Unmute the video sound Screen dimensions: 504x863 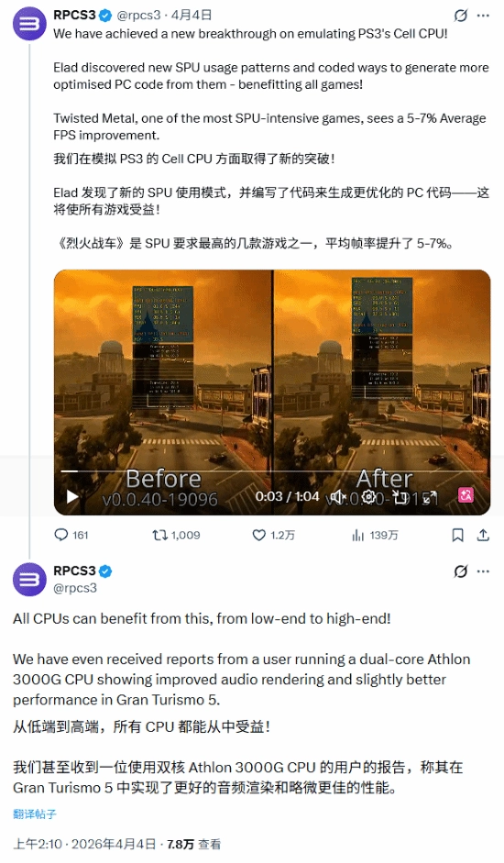(x=339, y=497)
